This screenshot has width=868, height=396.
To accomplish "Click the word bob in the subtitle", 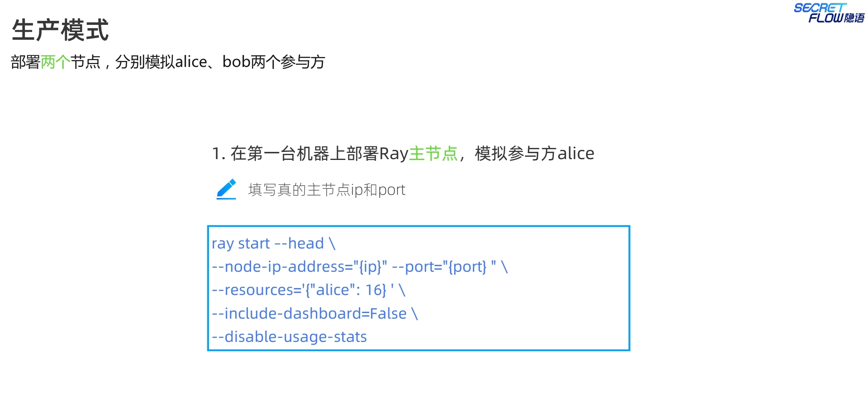I will [236, 62].
